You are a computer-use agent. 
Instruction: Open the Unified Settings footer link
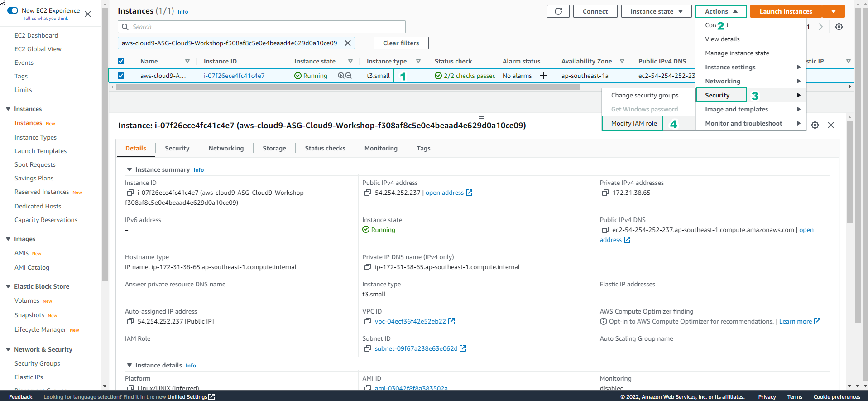[191, 397]
